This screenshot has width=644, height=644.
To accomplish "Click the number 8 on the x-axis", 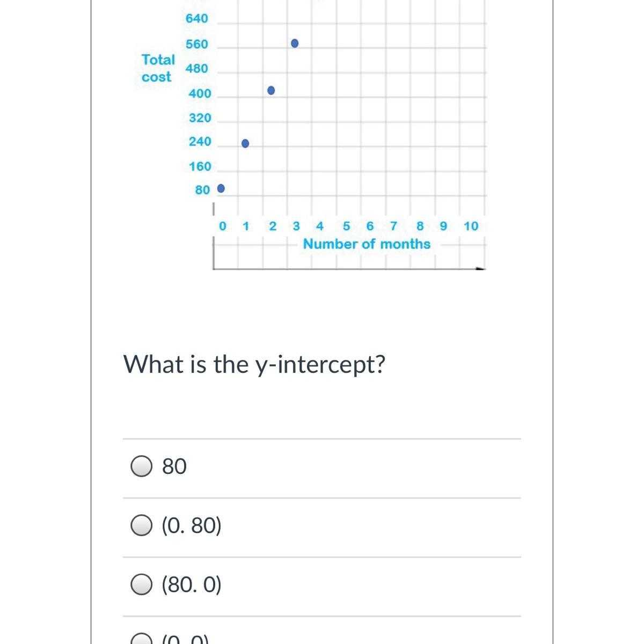I will click(420, 226).
